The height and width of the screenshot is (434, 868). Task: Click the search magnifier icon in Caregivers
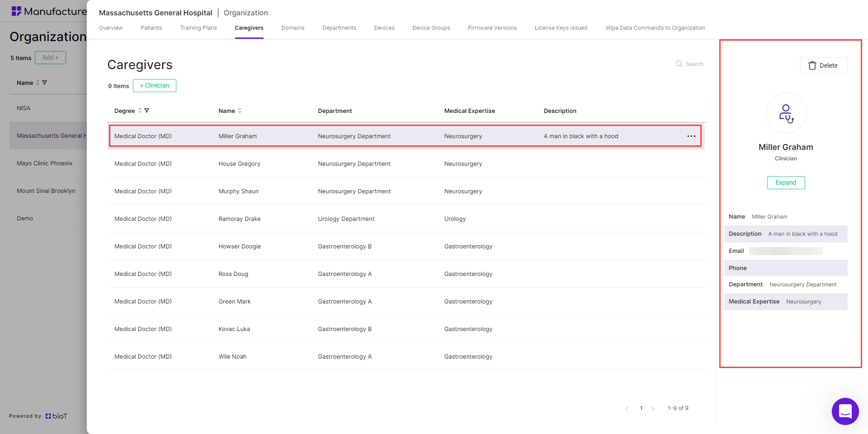pyautogui.click(x=679, y=64)
